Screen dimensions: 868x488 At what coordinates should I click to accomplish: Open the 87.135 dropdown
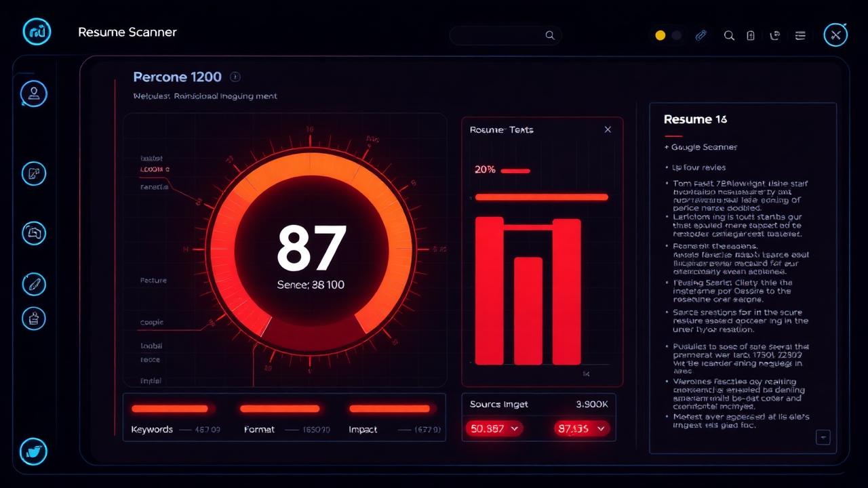tap(582, 428)
